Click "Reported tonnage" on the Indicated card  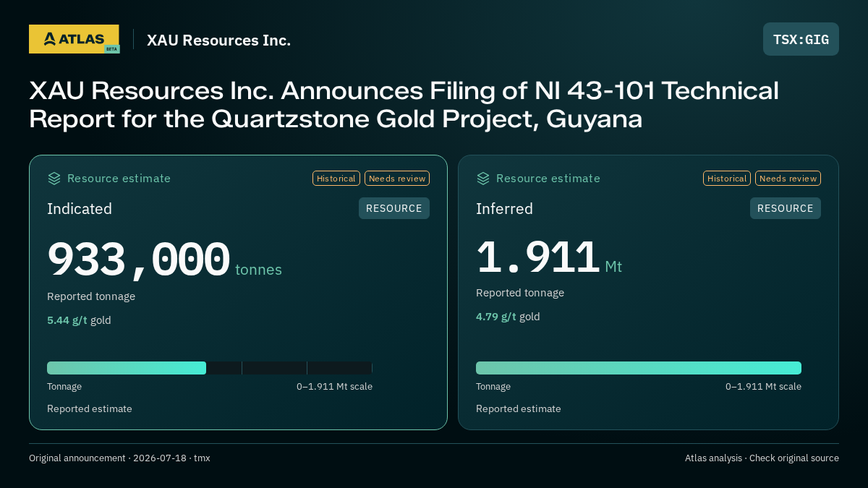coord(91,296)
